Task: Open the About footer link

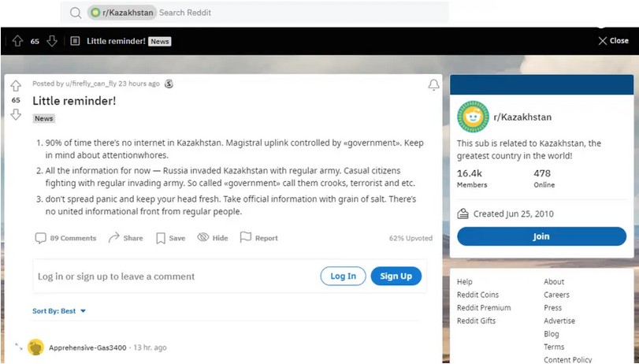Action: tap(554, 281)
